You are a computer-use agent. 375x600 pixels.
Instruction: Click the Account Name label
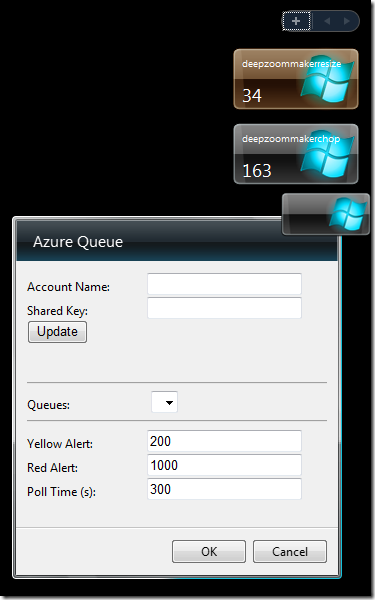[68, 287]
